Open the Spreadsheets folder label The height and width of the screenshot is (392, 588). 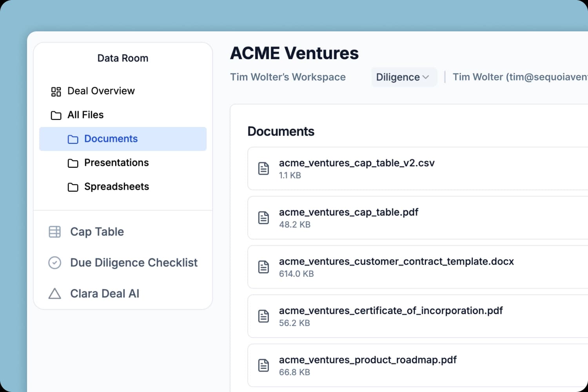(x=116, y=187)
